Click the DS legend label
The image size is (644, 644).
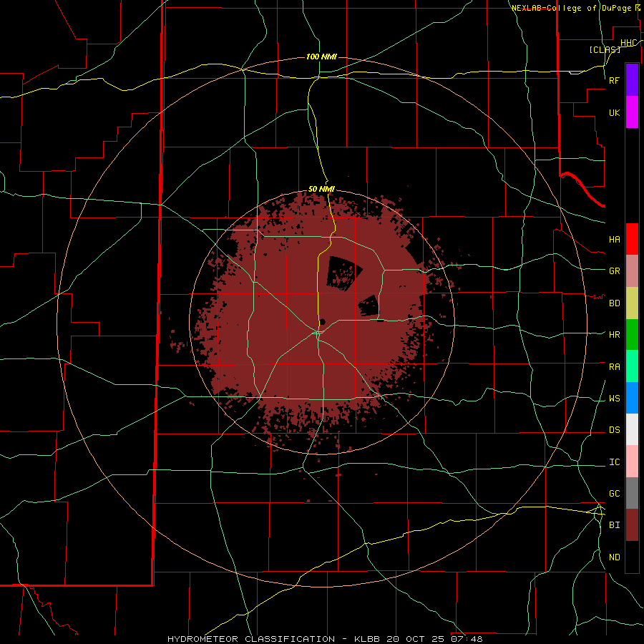coord(615,430)
